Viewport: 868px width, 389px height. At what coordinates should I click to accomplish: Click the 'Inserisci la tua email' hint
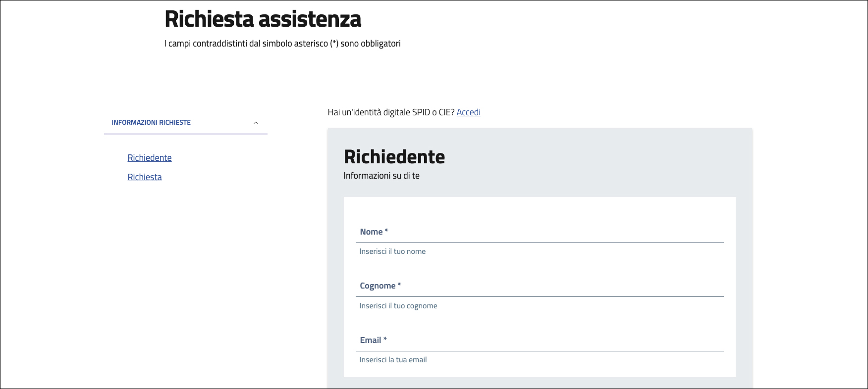click(x=393, y=360)
